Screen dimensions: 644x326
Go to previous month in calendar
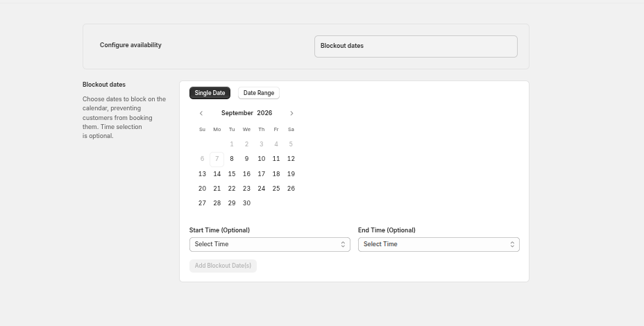click(x=201, y=113)
